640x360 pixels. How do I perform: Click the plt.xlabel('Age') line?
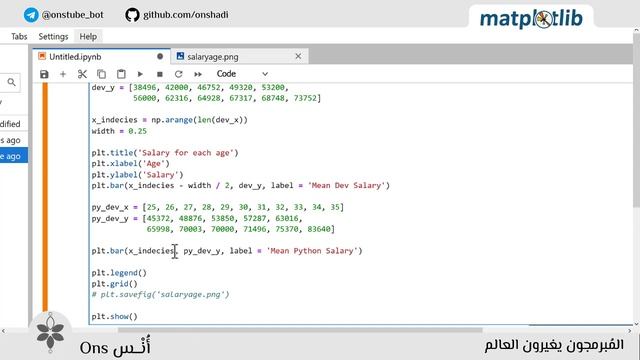click(x=131, y=164)
